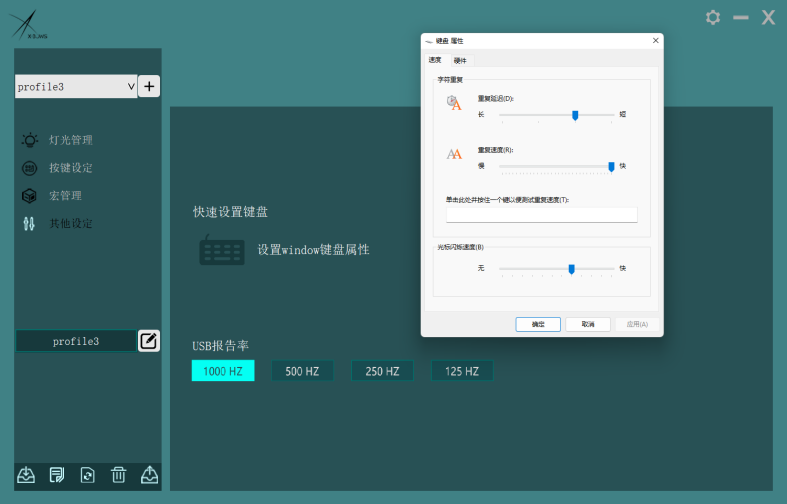Minimize the keyboard software window
The height and width of the screenshot is (504, 787).
(740, 18)
